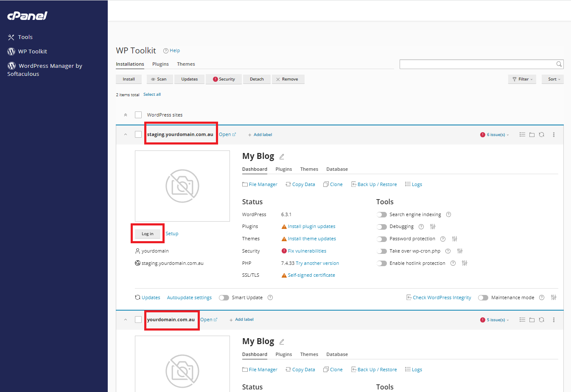Click Check WordPress Integrity link

(x=439, y=297)
